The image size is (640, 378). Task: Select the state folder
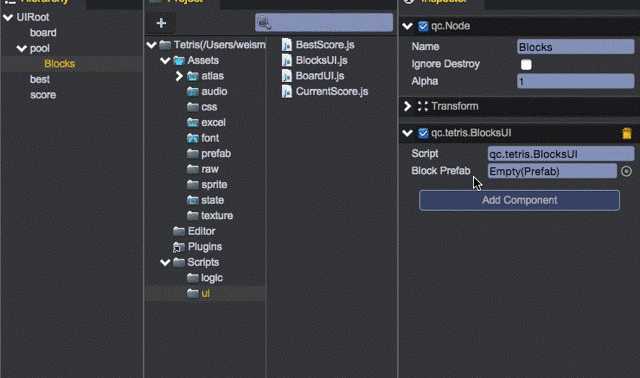pos(205,200)
